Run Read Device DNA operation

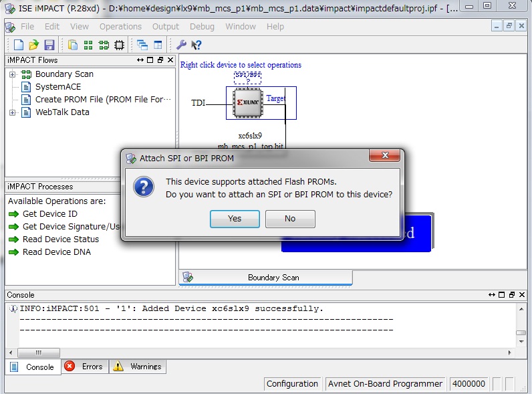57,252
